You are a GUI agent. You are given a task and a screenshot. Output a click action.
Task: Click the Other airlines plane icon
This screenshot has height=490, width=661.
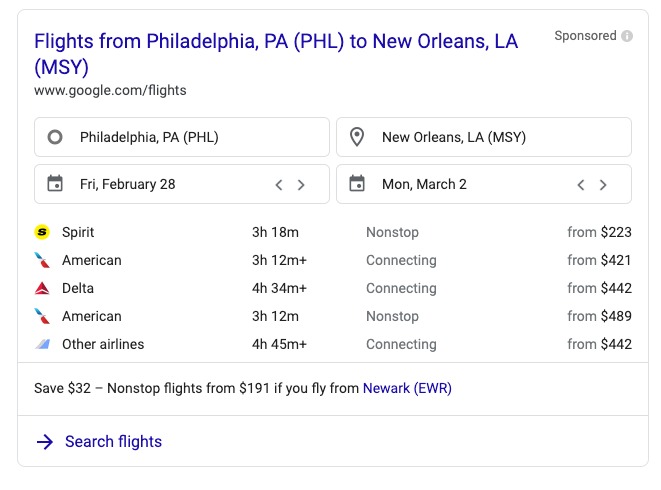(x=42, y=344)
